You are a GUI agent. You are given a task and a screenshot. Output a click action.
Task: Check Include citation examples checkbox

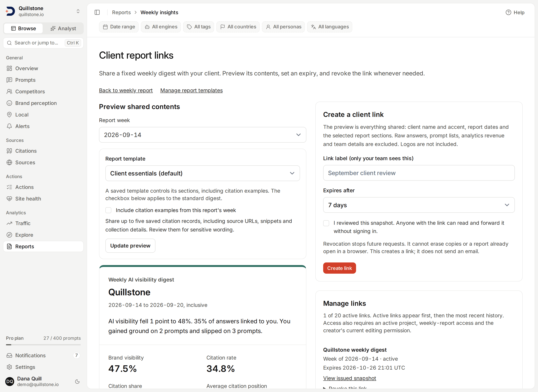click(x=108, y=210)
